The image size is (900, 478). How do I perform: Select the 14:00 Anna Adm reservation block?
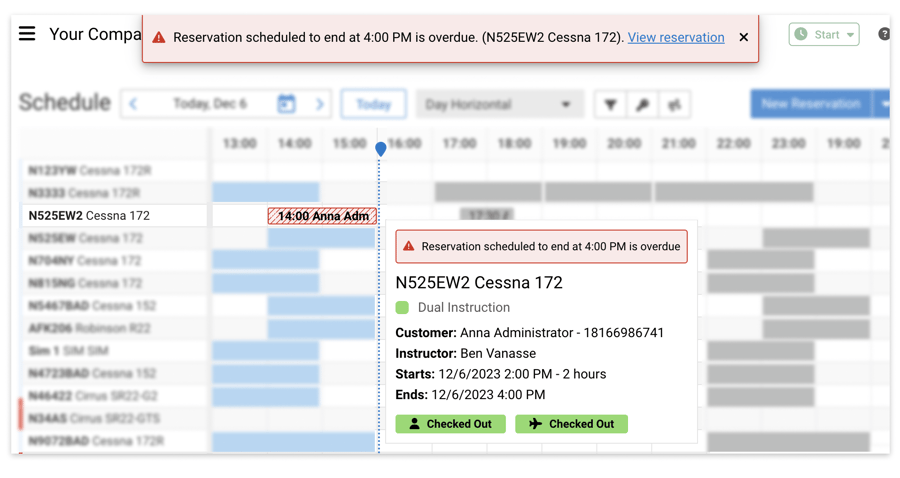pos(322,216)
